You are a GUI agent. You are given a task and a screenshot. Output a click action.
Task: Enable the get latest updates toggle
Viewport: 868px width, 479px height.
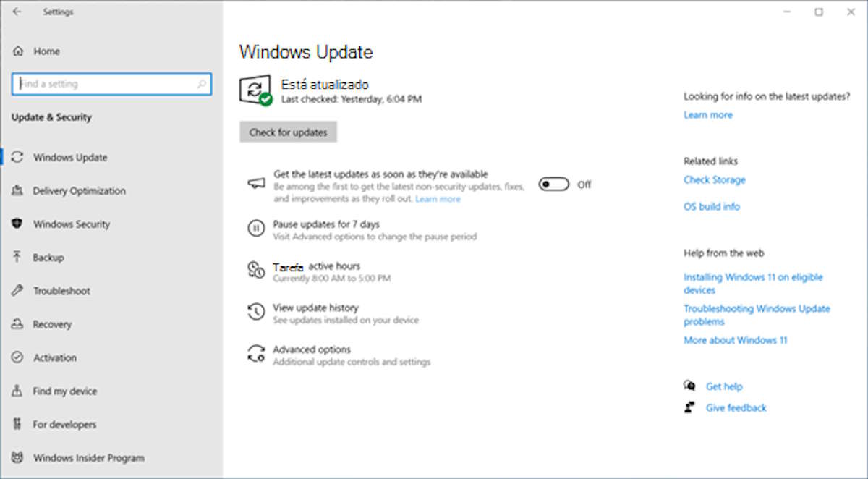[x=554, y=185]
